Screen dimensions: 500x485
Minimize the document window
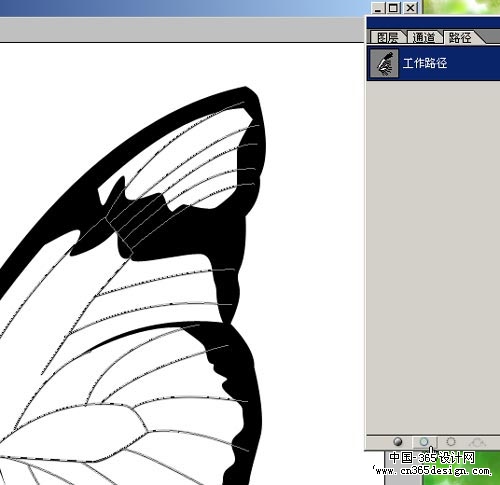[x=378, y=8]
